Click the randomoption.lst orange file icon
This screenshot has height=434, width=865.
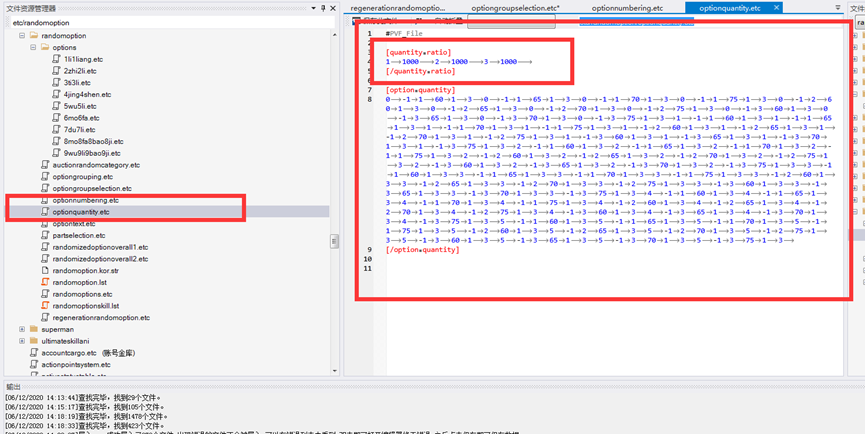coord(45,282)
